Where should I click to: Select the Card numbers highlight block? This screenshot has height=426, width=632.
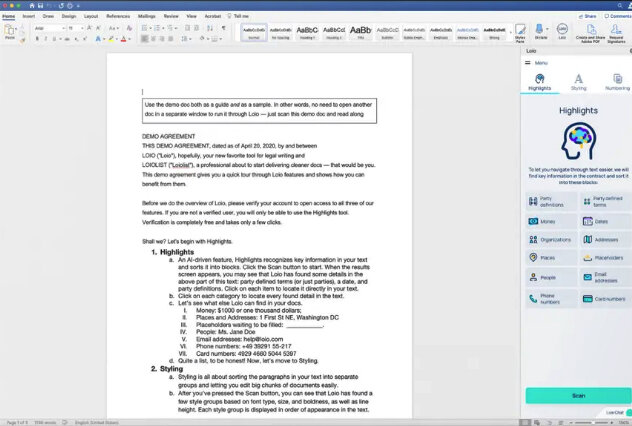pyautogui.click(x=606, y=299)
